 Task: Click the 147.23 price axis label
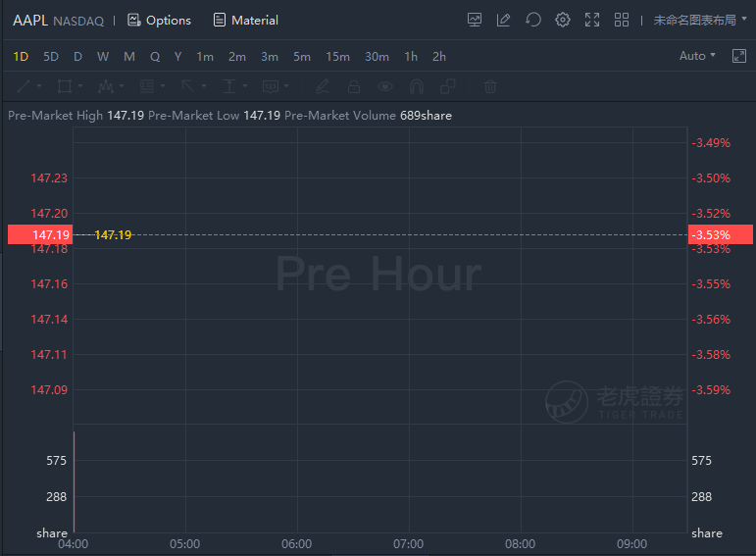point(49,177)
